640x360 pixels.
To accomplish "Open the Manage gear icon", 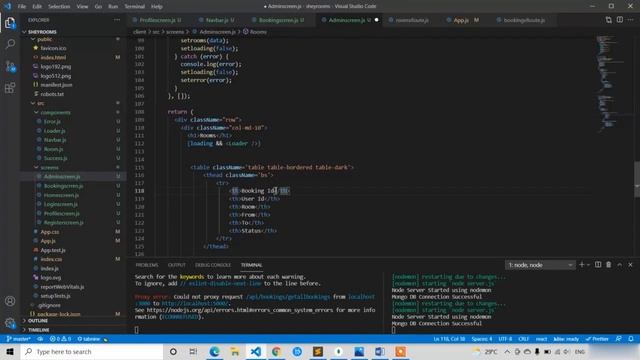I will point(10,322).
